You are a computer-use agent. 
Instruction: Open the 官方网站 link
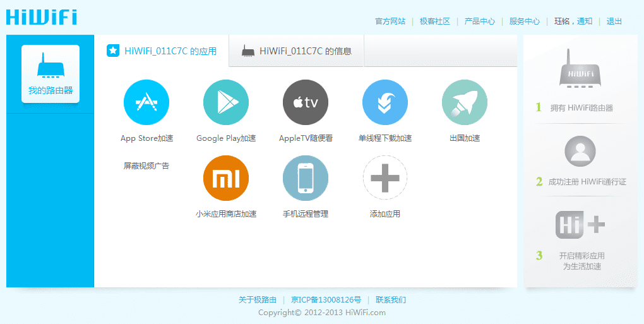click(390, 21)
